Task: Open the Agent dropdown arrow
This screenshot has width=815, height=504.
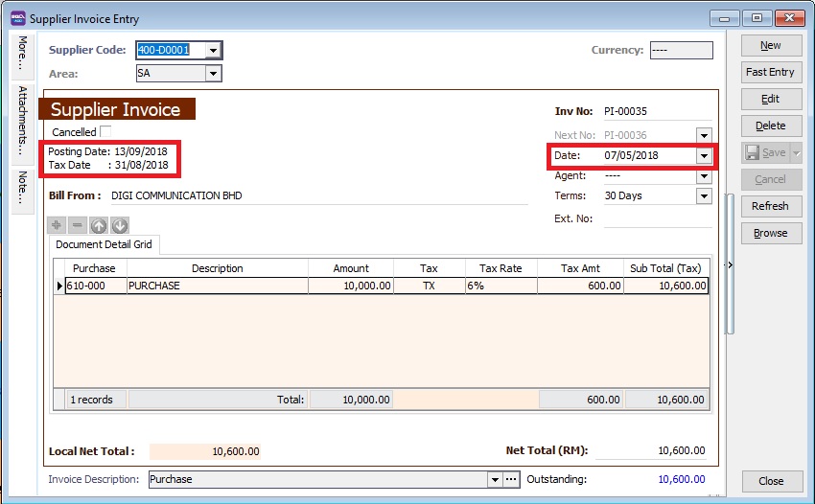Action: pyautogui.click(x=704, y=175)
